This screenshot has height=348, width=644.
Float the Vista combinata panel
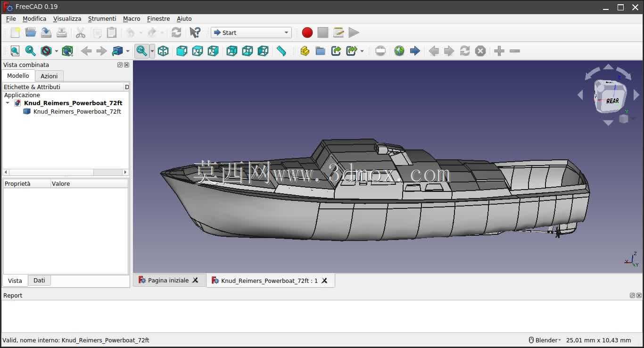click(120, 65)
